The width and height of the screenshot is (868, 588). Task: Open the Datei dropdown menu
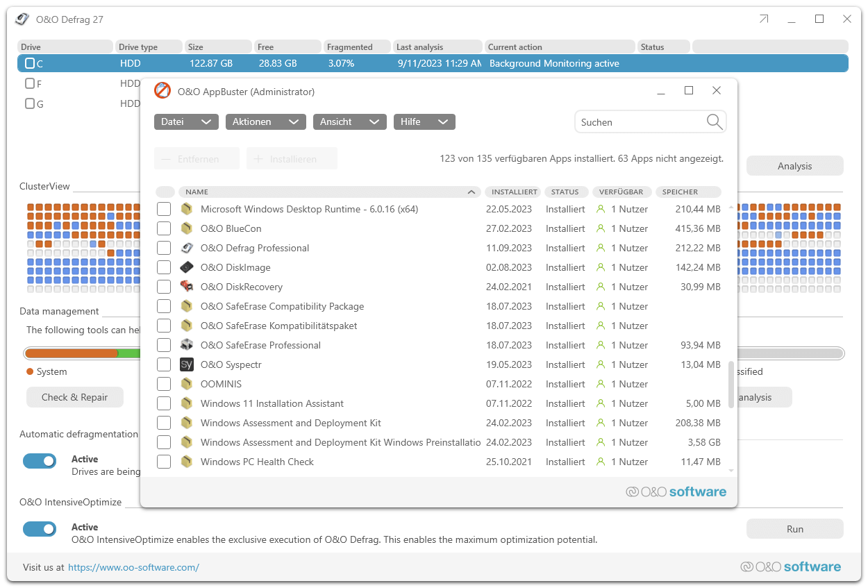pyautogui.click(x=185, y=121)
